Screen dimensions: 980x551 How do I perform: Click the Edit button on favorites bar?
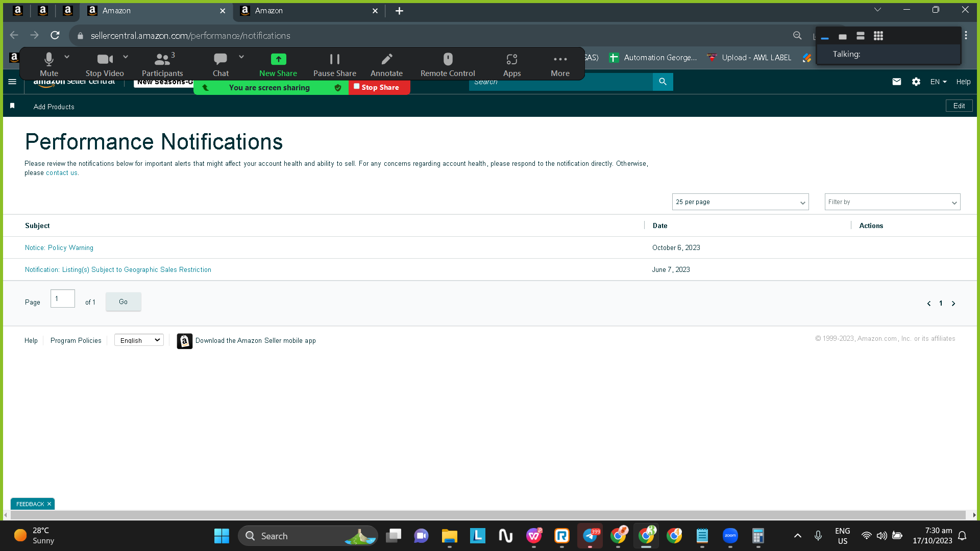coord(959,106)
